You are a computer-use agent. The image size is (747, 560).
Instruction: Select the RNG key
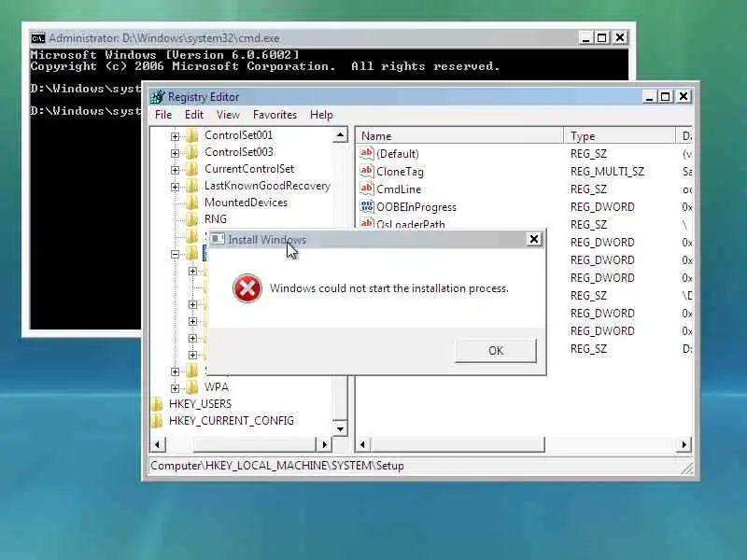[216, 219]
